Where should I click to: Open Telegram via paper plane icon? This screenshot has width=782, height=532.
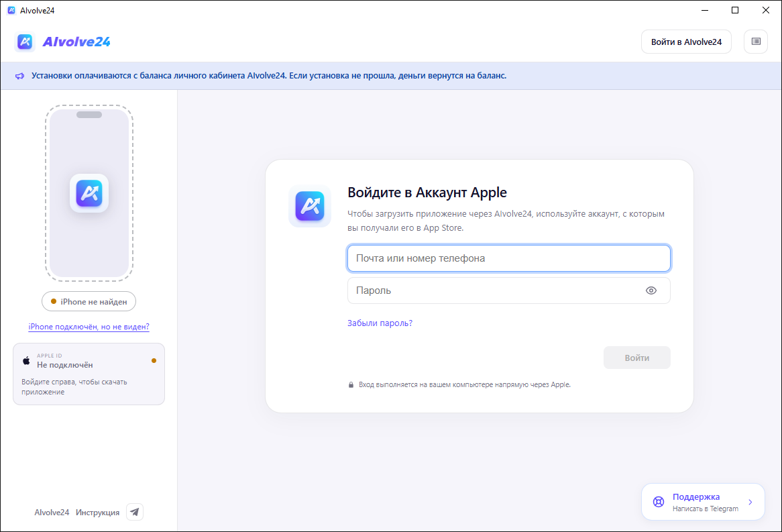pos(135,512)
